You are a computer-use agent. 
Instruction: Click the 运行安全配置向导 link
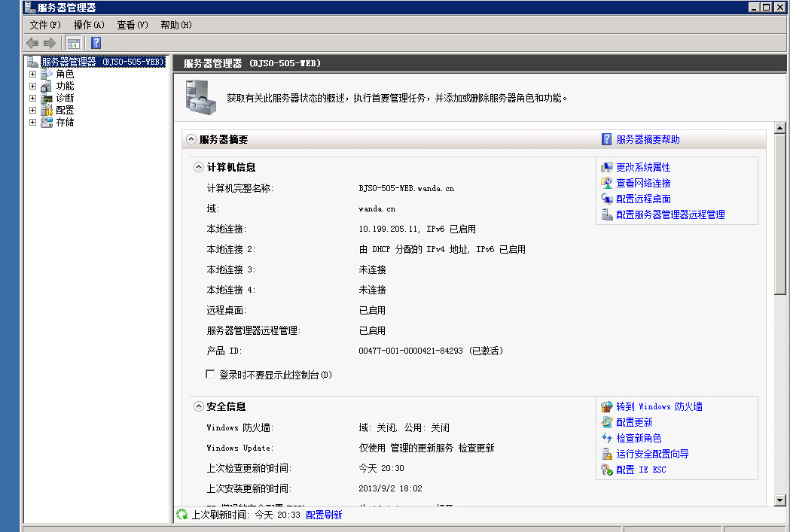coord(652,454)
